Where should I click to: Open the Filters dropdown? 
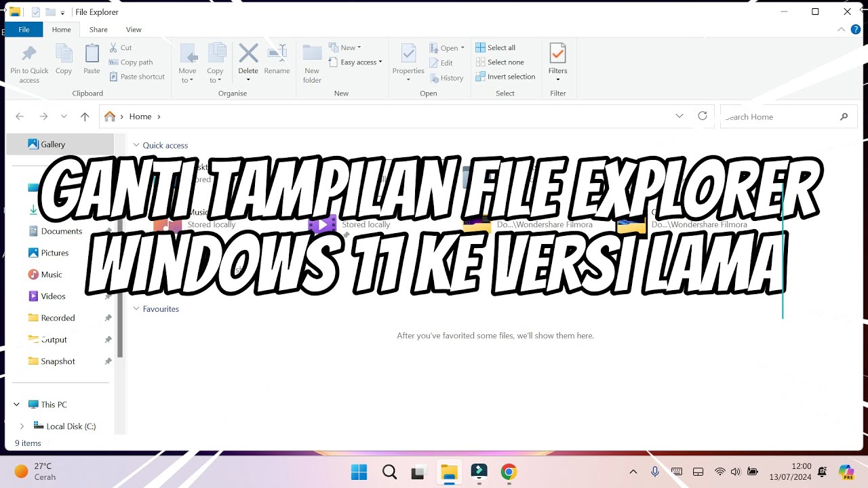click(558, 62)
